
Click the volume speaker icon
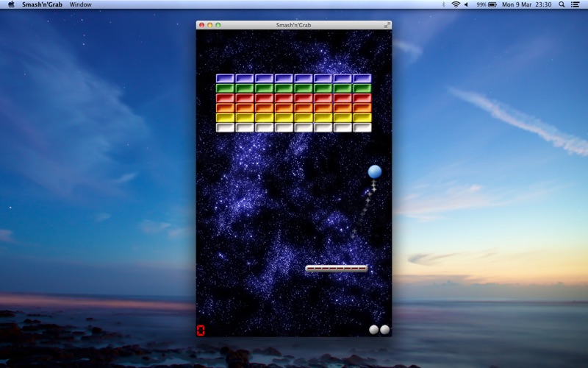(466, 4)
